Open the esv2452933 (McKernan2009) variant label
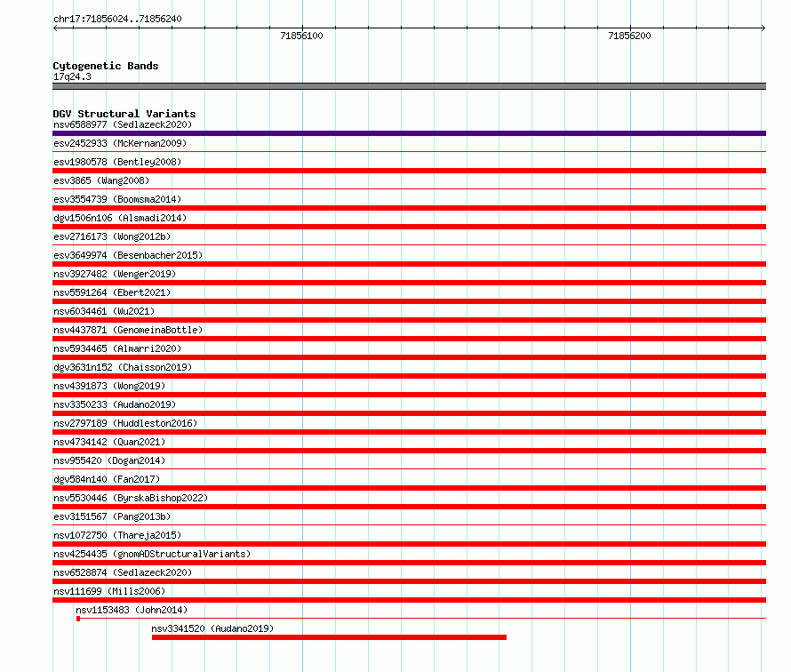 pyautogui.click(x=120, y=143)
